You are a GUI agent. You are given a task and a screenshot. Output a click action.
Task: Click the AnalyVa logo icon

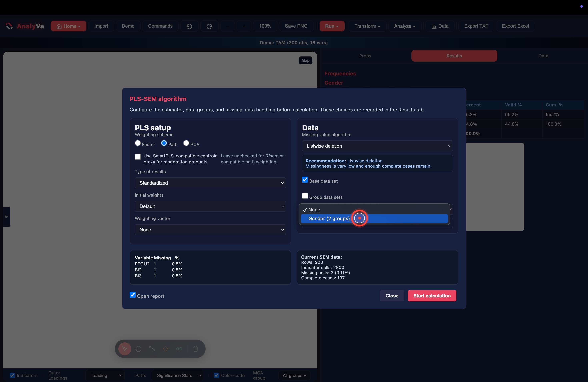(x=9, y=26)
